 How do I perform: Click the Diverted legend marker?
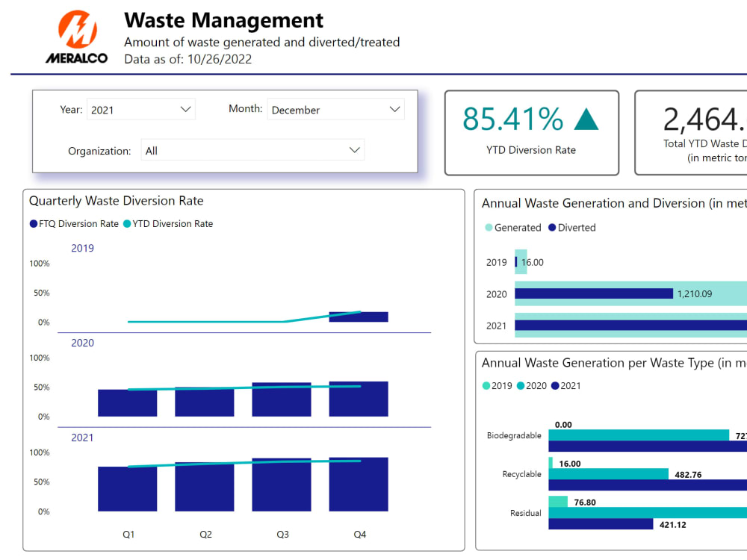[551, 227]
